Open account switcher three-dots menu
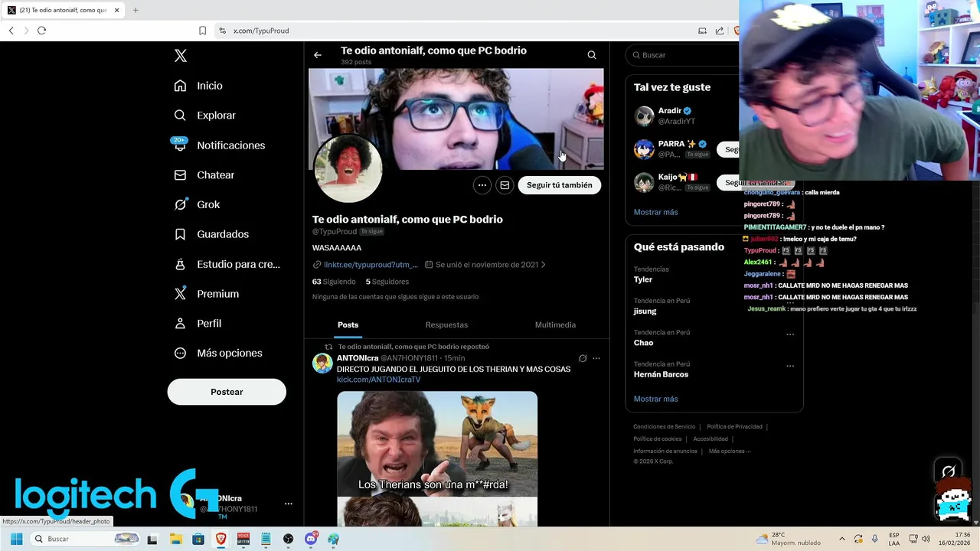The image size is (980, 551). point(289,504)
